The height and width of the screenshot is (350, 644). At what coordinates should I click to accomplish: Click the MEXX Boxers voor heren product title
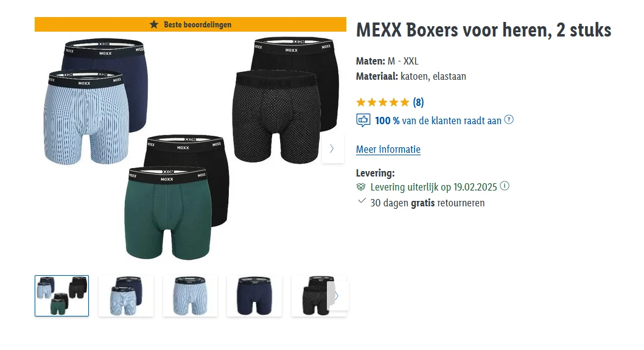click(x=484, y=30)
